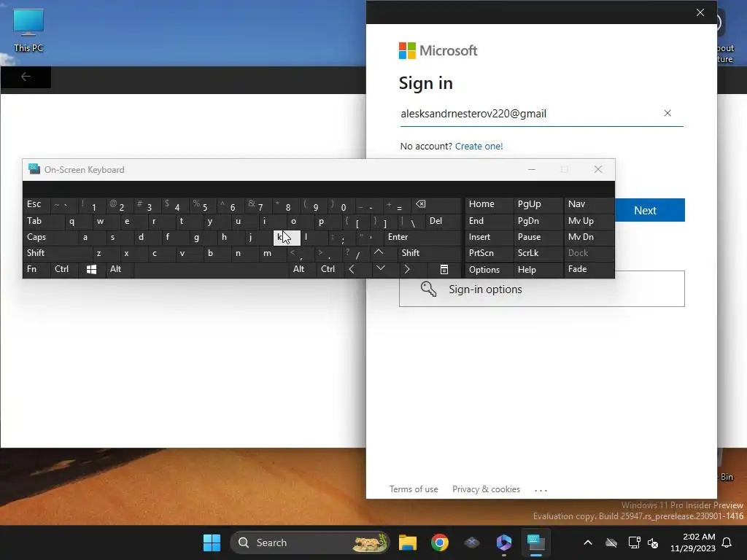Open the notification bell in the taskbar
Image resolution: width=747 pixels, height=560 pixels.
click(727, 542)
